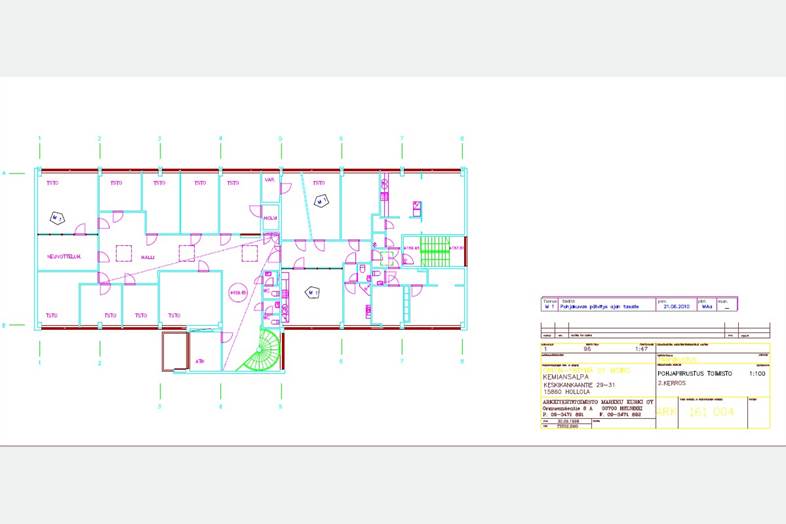Click the pentagon marker in the lower middle room

tap(312, 293)
